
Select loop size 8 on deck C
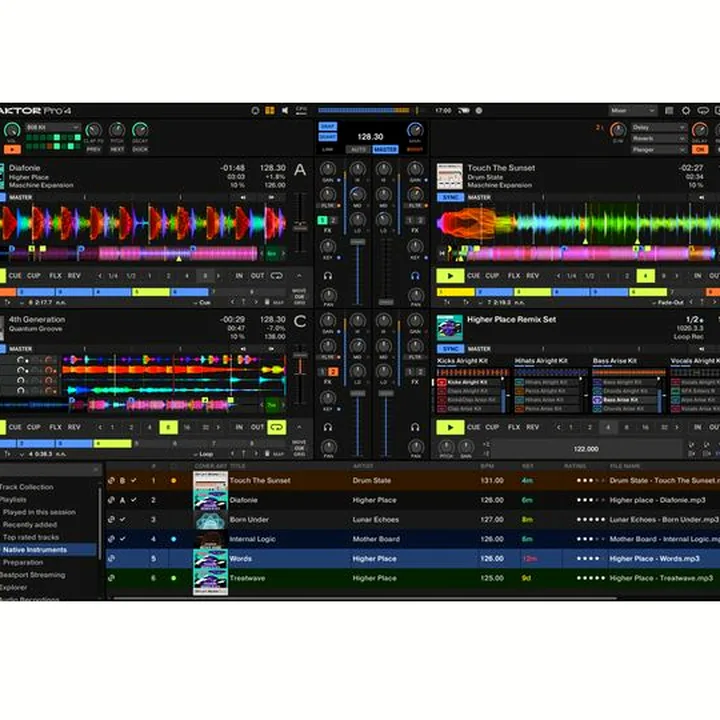click(x=168, y=427)
